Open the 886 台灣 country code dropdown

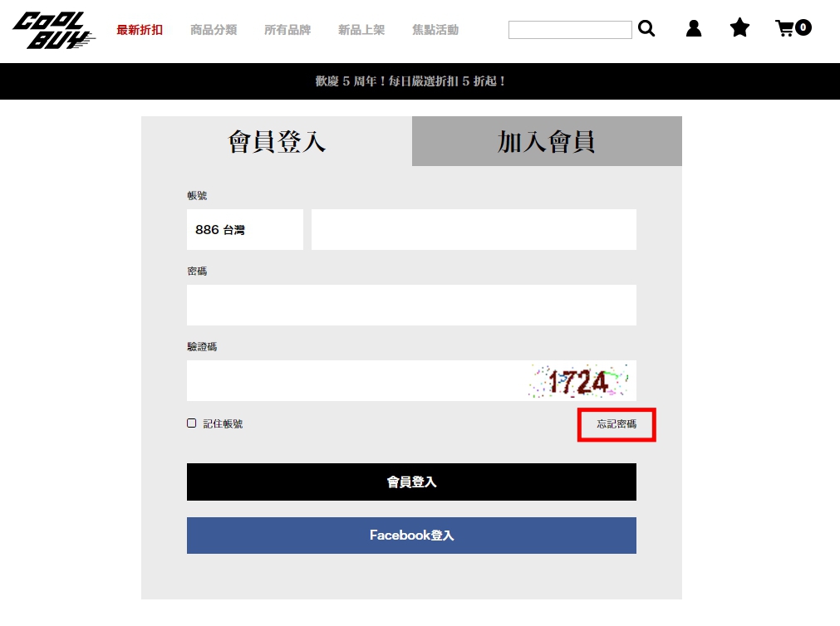(x=245, y=230)
